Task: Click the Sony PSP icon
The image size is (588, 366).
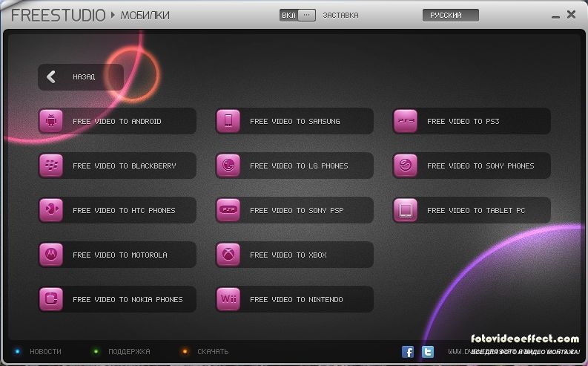Action: pos(228,210)
